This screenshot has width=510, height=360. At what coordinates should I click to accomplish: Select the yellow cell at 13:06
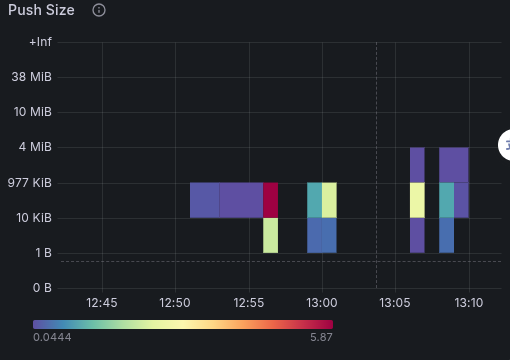point(417,200)
